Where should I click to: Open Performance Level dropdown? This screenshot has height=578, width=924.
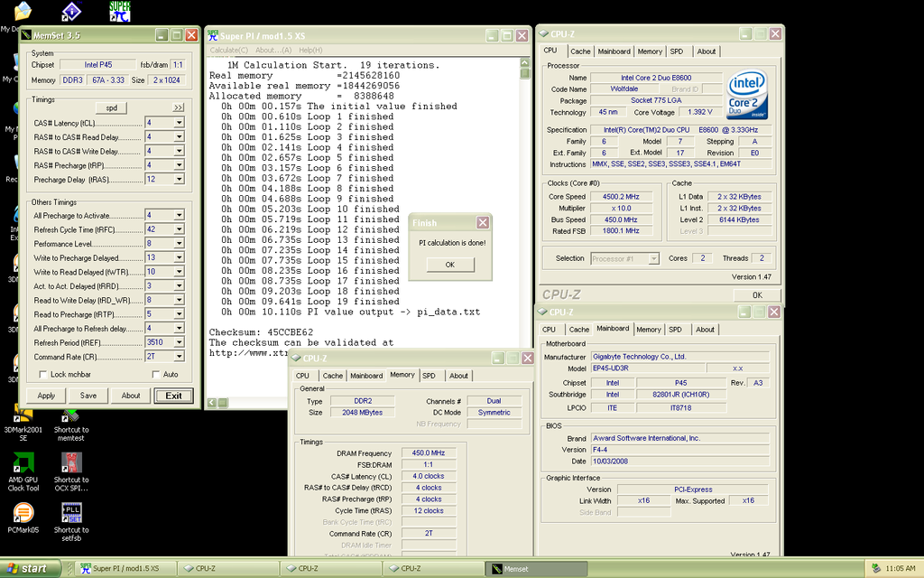(x=179, y=244)
